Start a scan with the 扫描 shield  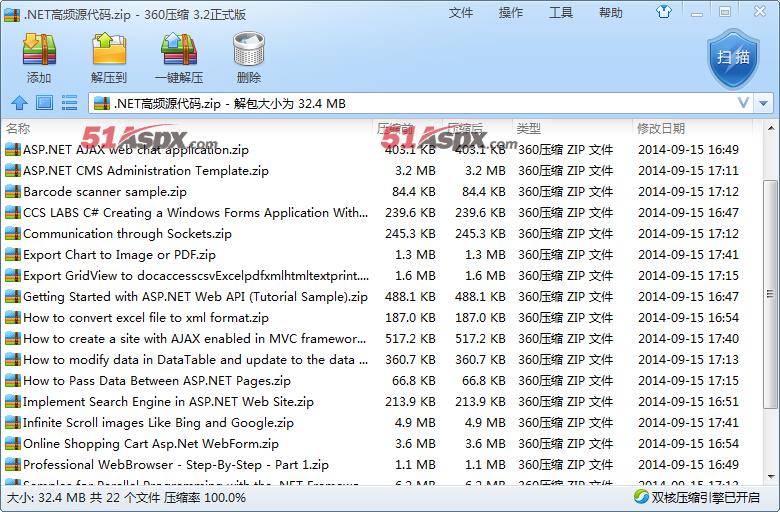[733, 57]
